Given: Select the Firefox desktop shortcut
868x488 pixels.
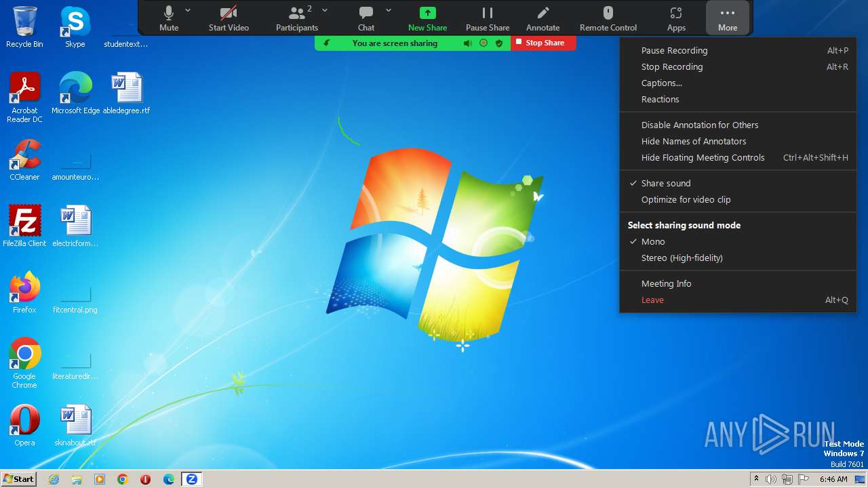Looking at the screenshot, I should click(x=24, y=292).
